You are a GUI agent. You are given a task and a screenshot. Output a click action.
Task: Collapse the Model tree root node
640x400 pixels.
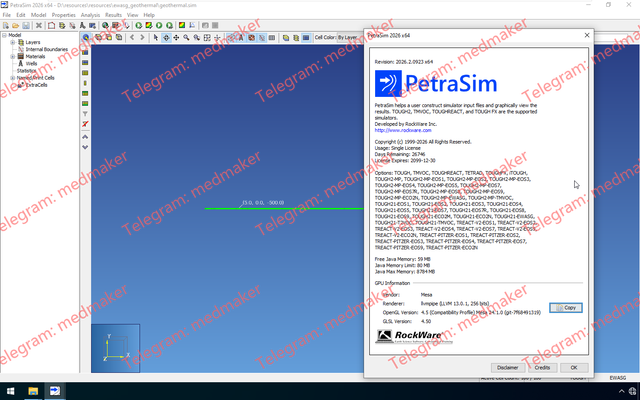tap(4, 35)
